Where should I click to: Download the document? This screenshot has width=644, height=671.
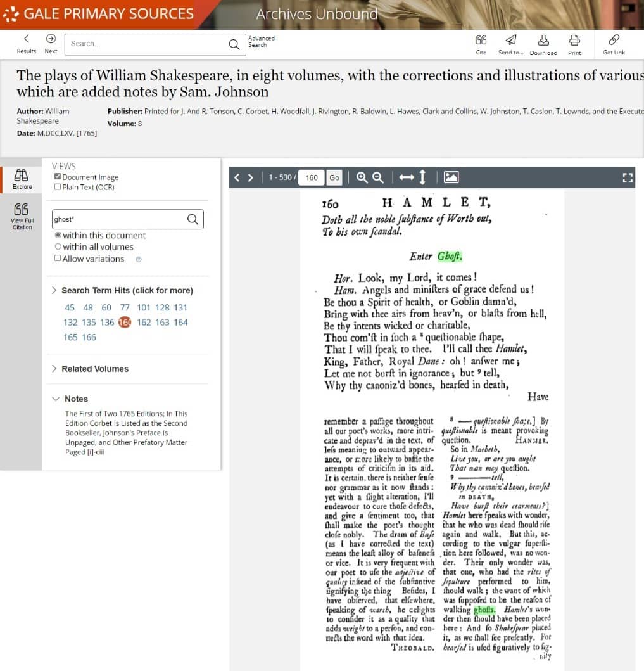click(x=543, y=44)
